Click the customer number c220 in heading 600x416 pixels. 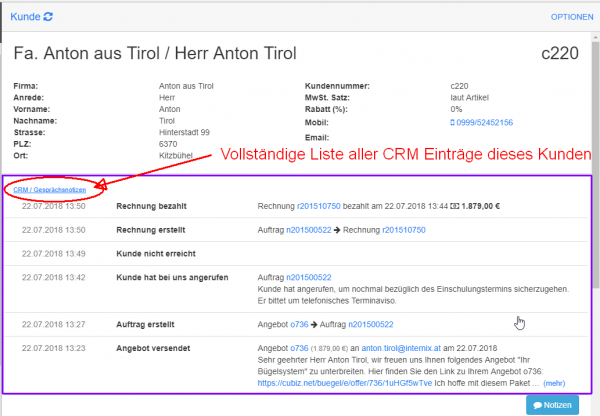tap(560, 54)
